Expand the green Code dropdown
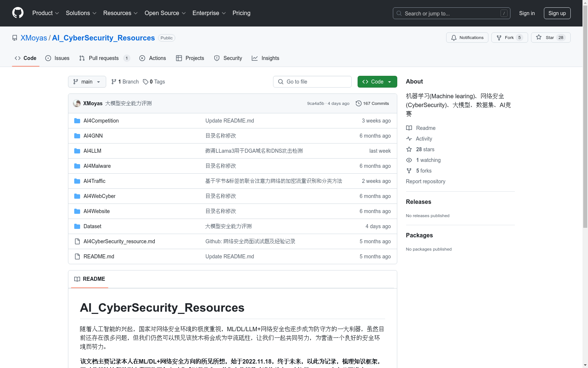This screenshot has width=588, height=368. click(377, 81)
